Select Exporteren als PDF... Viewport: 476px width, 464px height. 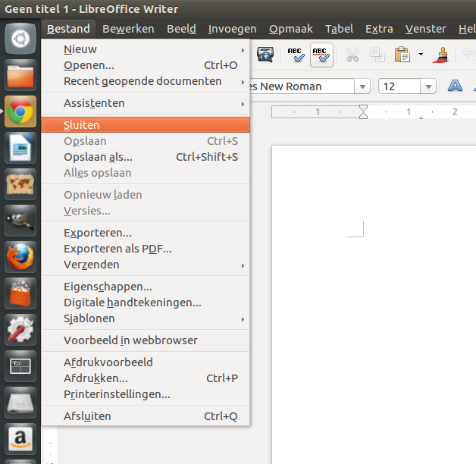point(146,249)
